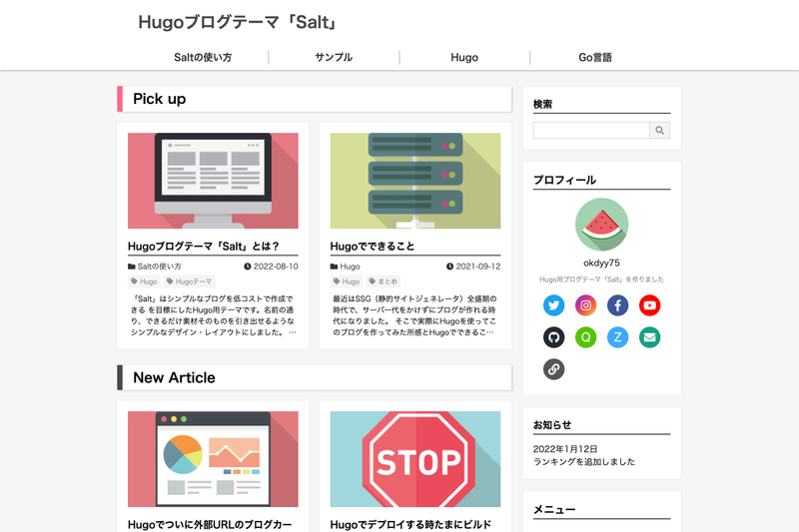
Task: Open the Twitter profile icon
Action: pos(554,305)
